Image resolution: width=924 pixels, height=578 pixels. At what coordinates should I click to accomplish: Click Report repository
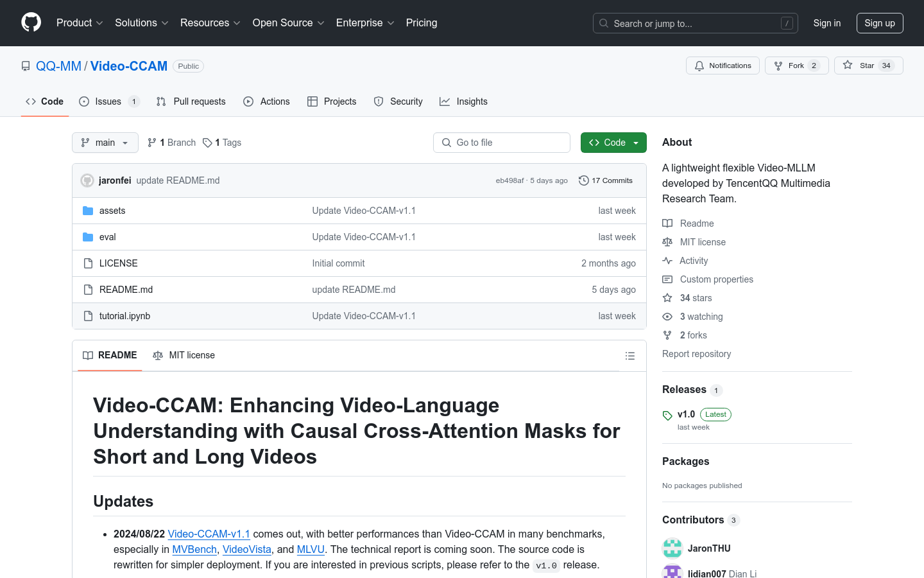pos(696,354)
